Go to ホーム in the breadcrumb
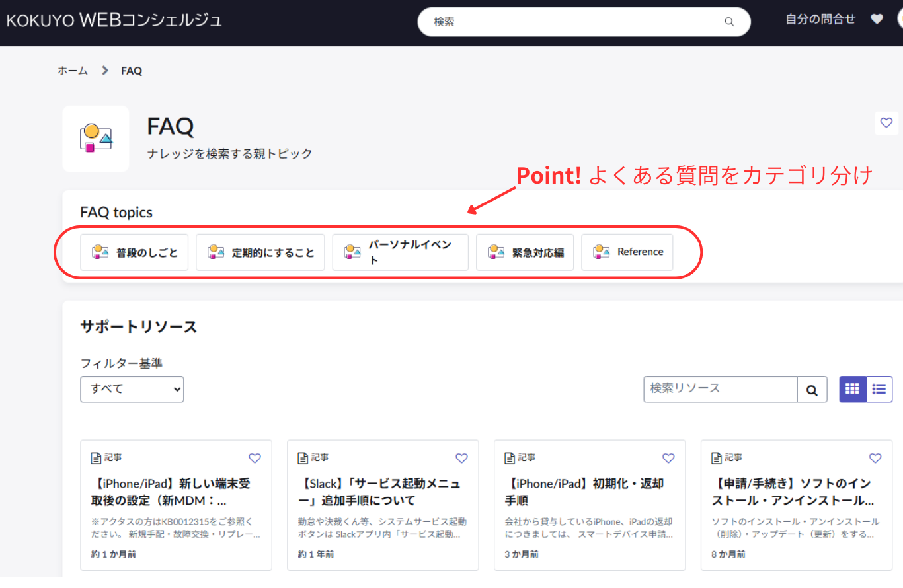The height and width of the screenshot is (588, 903). pyautogui.click(x=73, y=71)
